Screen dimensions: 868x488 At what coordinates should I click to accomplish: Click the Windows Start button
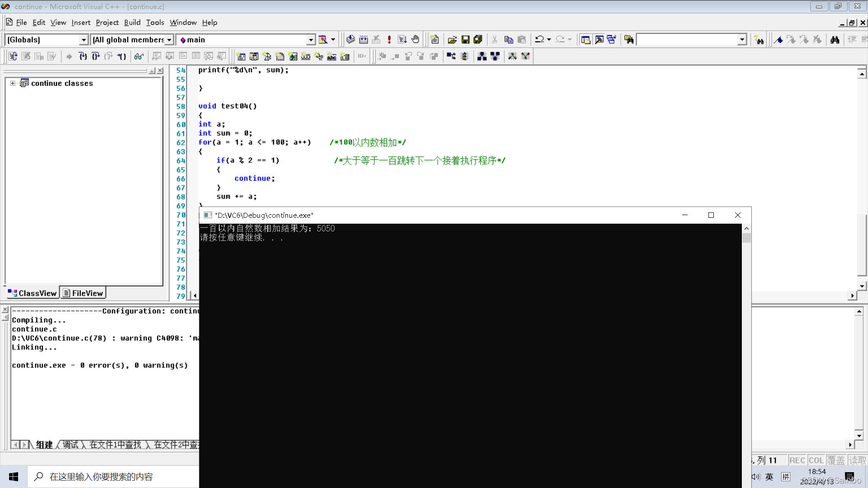click(x=14, y=477)
